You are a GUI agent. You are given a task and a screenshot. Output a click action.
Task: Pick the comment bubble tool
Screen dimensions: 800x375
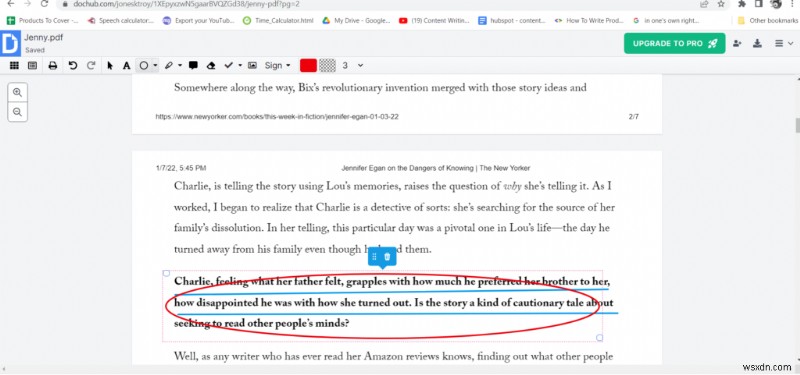click(x=193, y=65)
